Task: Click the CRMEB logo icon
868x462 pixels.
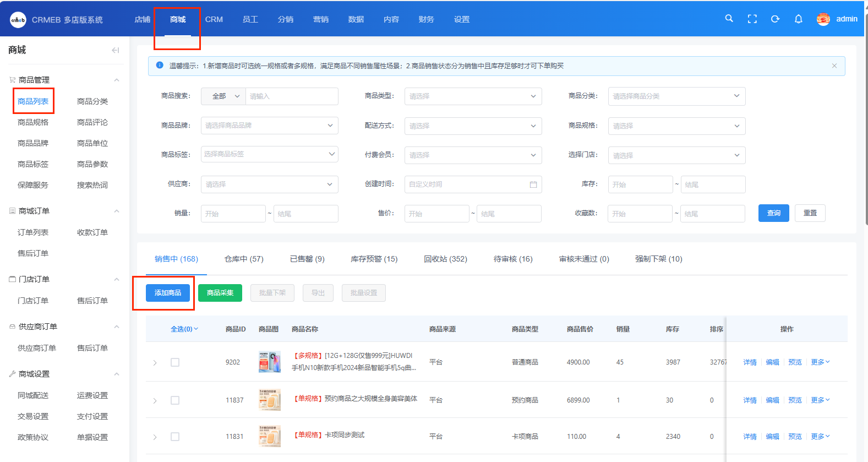Action: click(18, 20)
